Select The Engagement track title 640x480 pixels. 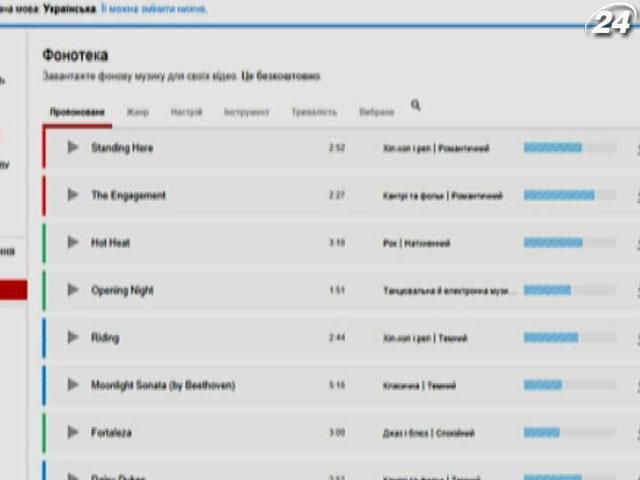pyautogui.click(x=129, y=196)
